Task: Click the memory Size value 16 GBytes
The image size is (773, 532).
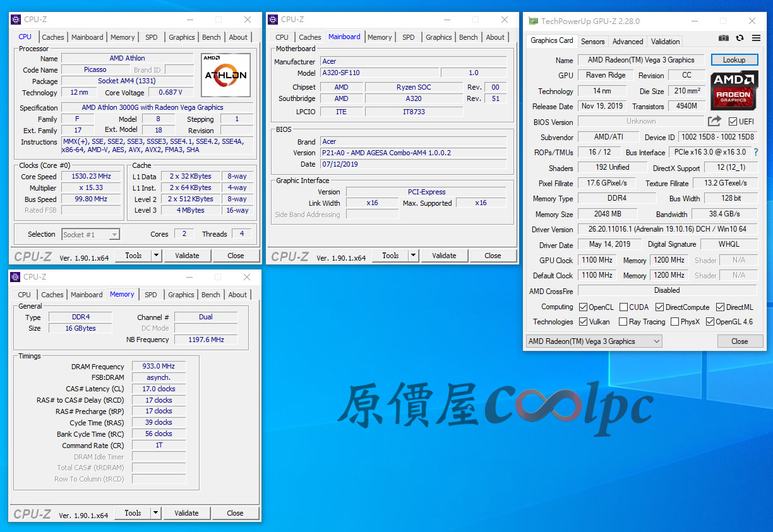Action: tap(80, 328)
